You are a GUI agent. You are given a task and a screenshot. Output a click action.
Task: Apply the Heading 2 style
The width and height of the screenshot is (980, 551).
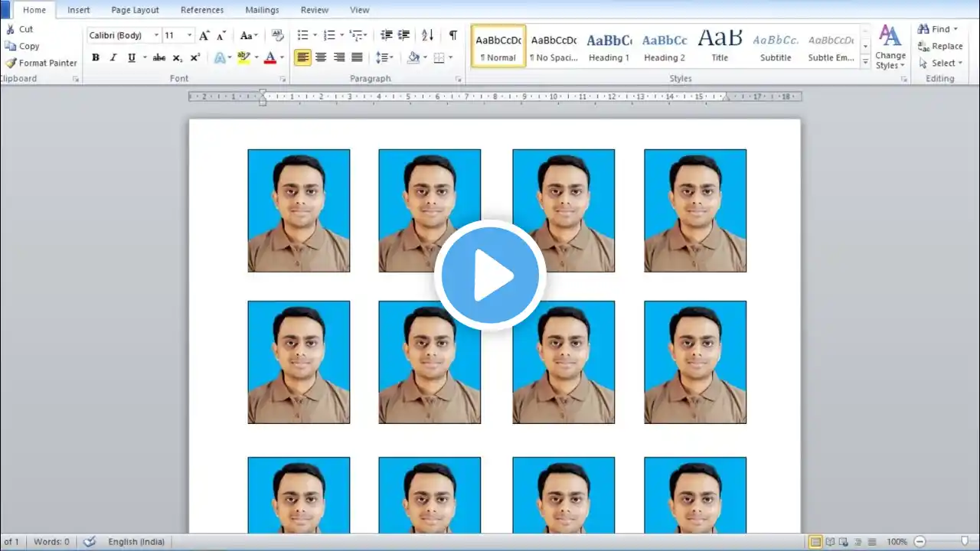(x=665, y=46)
